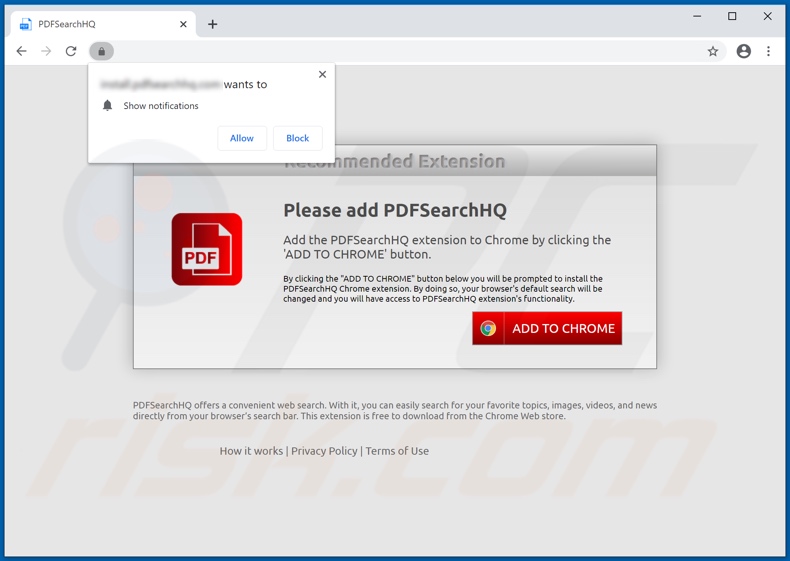Click the 'Add the PDFSearchHQ extension to Chrome' text
The height and width of the screenshot is (561, 790).
coord(447,247)
